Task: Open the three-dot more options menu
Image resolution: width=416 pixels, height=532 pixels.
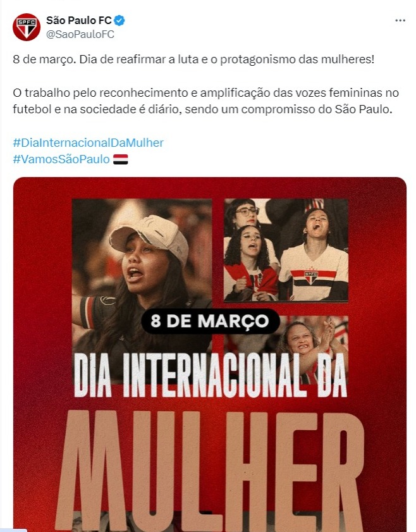Action: pos(400,20)
